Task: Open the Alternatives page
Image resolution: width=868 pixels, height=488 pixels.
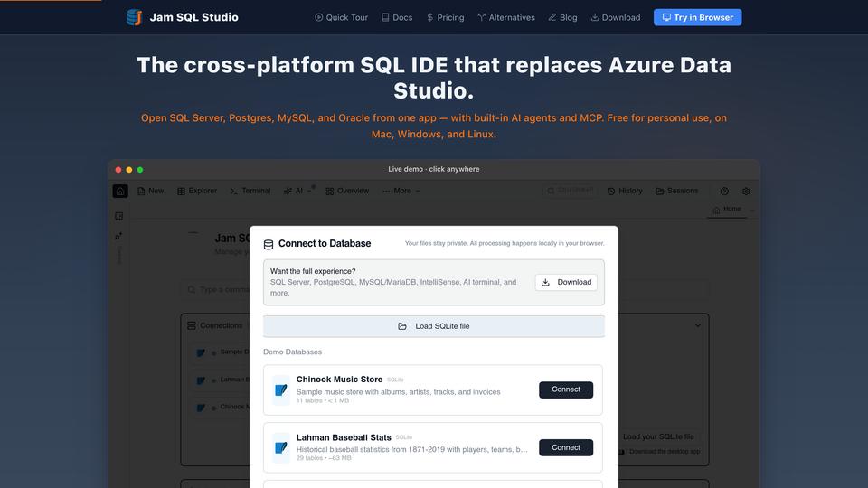Action: (506, 18)
